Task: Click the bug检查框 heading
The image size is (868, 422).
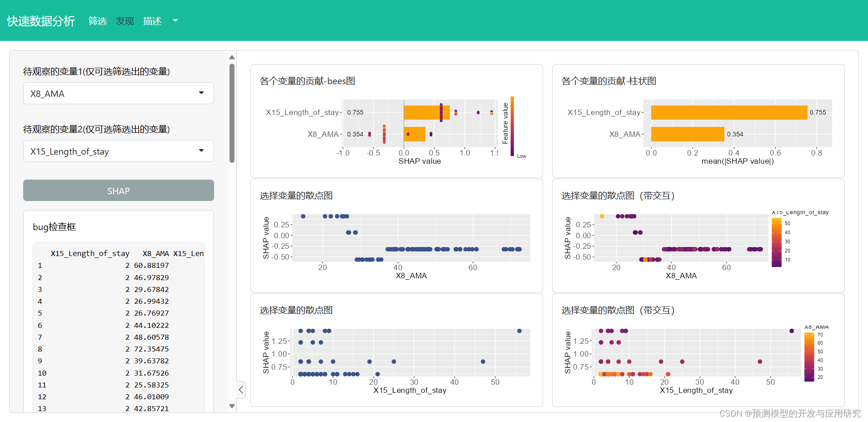Action: click(x=54, y=227)
